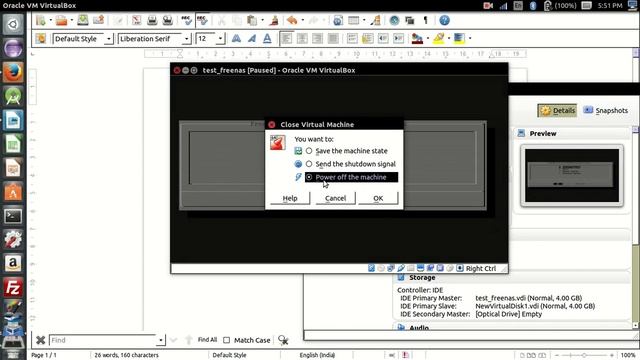640x360 pixels.
Task: Open Terminal from the Ubuntu launcher
Action: pyautogui.click(x=13, y=216)
